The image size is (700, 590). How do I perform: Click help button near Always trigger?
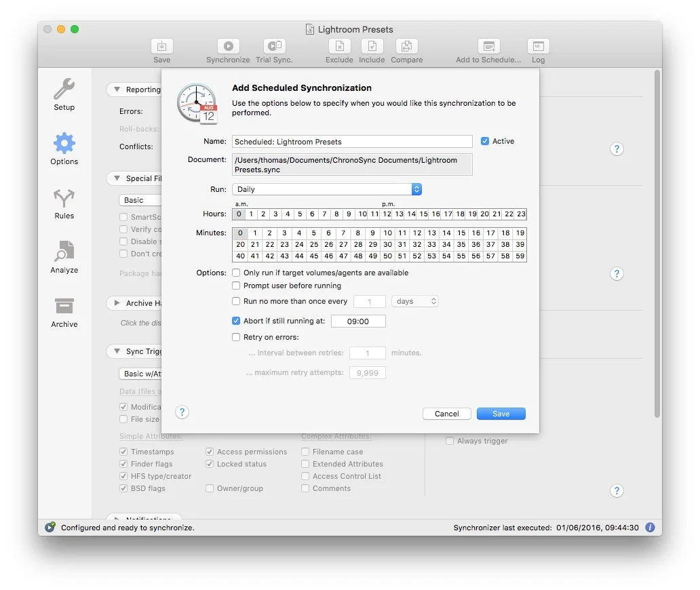tap(617, 490)
